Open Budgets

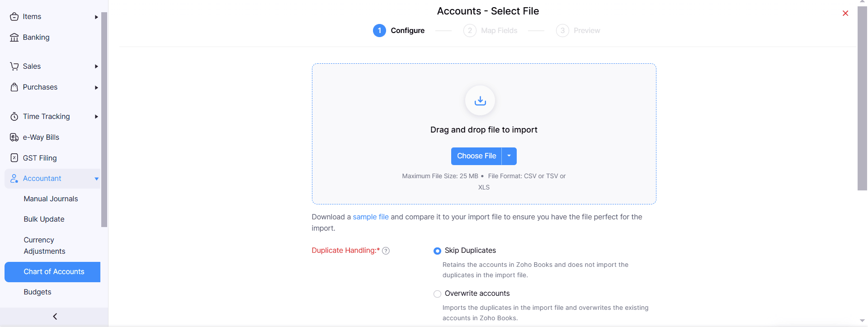pyautogui.click(x=38, y=292)
